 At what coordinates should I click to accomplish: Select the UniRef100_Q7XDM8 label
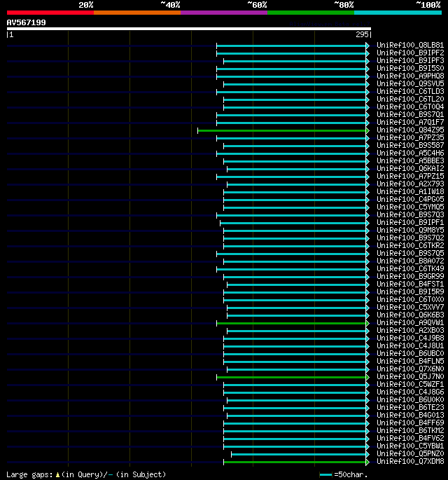(410, 461)
